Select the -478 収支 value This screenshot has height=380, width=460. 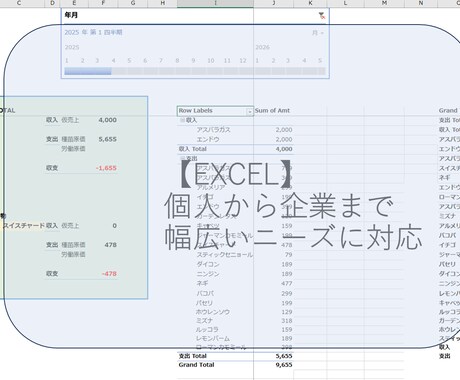[x=109, y=274]
